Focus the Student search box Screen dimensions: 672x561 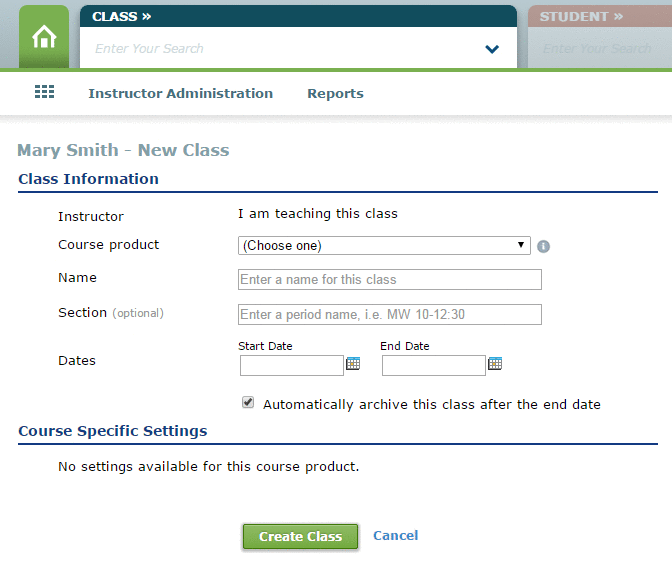pos(600,48)
